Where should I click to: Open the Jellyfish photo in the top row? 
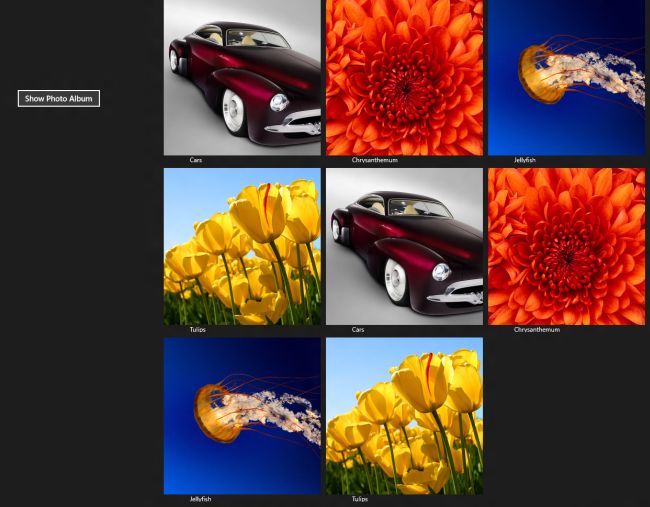[x=566, y=78]
